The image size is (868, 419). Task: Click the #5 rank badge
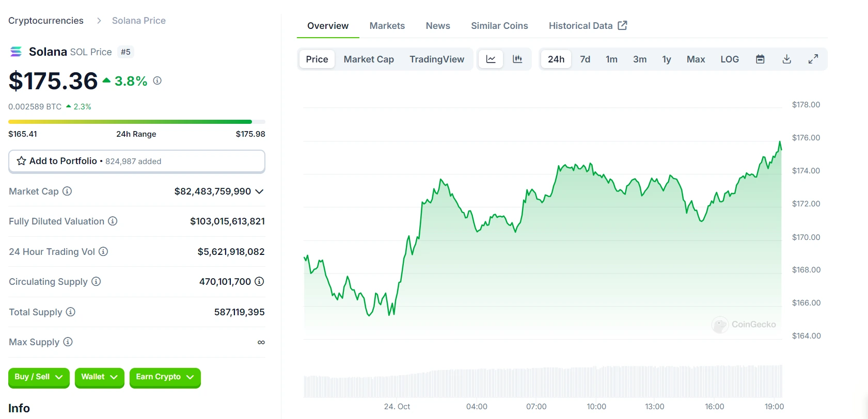pyautogui.click(x=125, y=52)
